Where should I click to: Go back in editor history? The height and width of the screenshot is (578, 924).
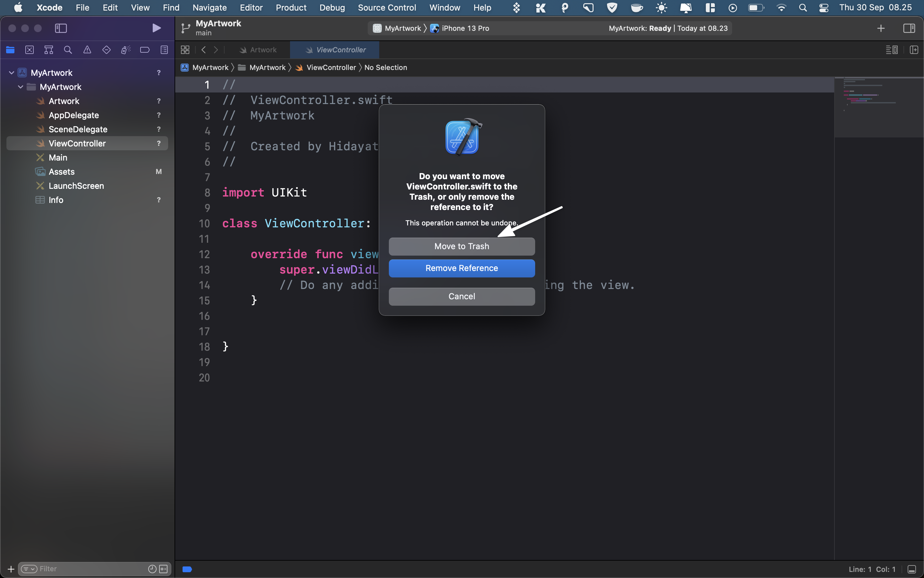point(203,50)
